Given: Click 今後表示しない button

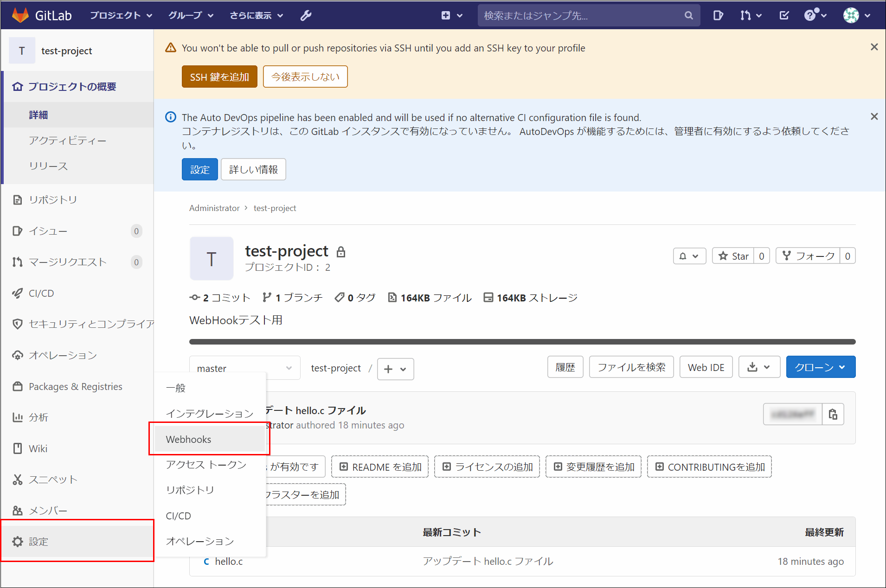Looking at the screenshot, I should (305, 77).
